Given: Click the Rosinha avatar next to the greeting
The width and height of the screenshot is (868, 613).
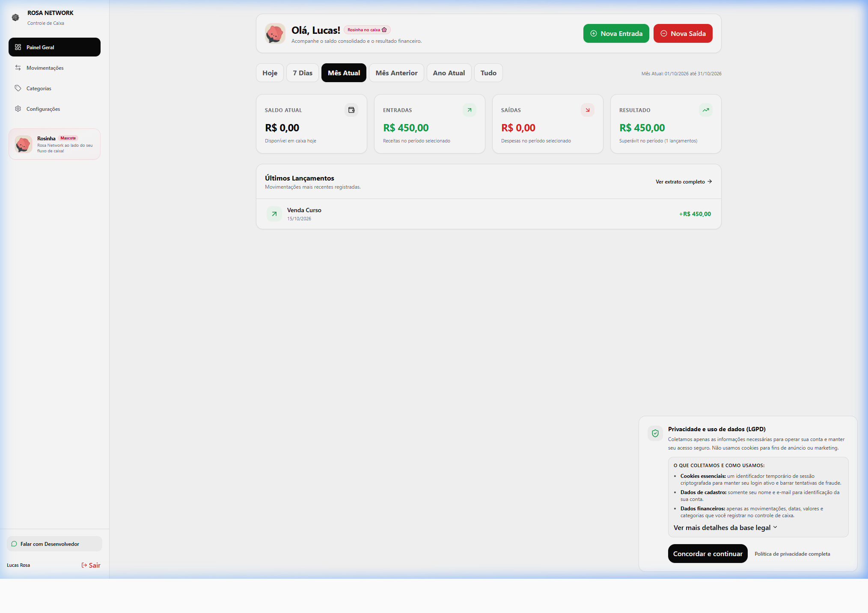Looking at the screenshot, I should [275, 33].
